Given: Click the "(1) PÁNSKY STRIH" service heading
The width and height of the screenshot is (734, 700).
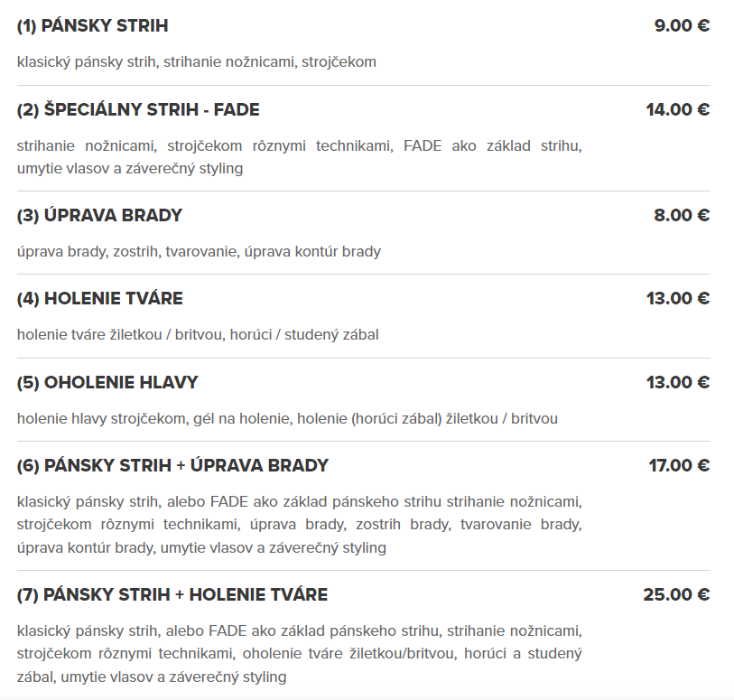Looking at the screenshot, I should (x=92, y=26).
